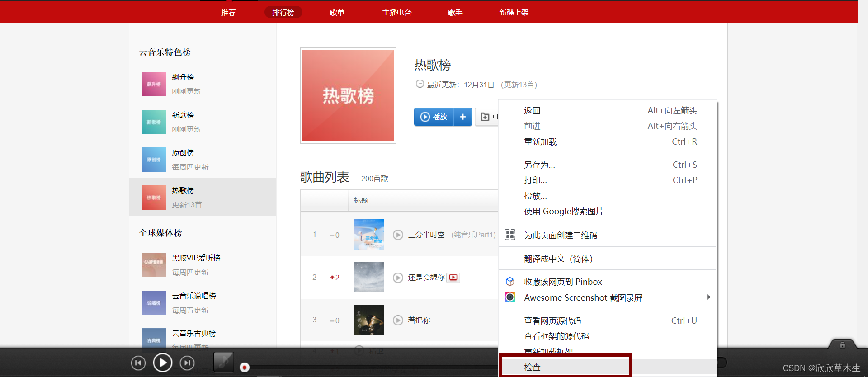Open the 新歌榜 chart icon
868x377 pixels.
[154, 122]
